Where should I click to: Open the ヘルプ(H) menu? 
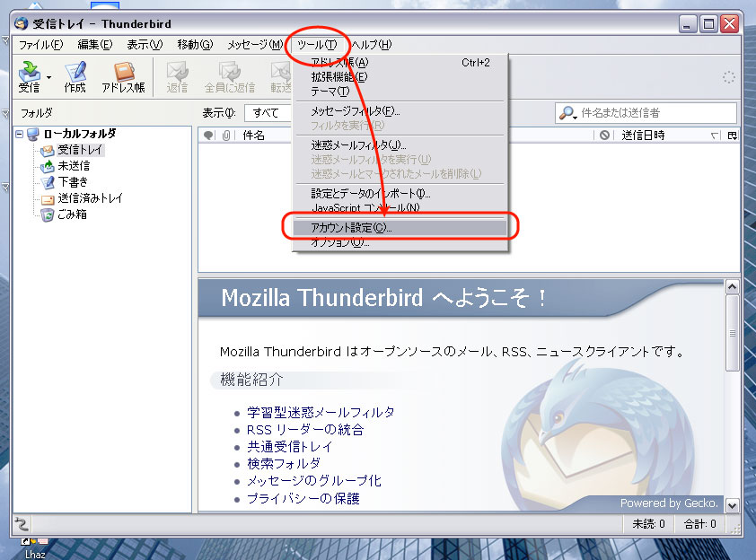pos(371,45)
